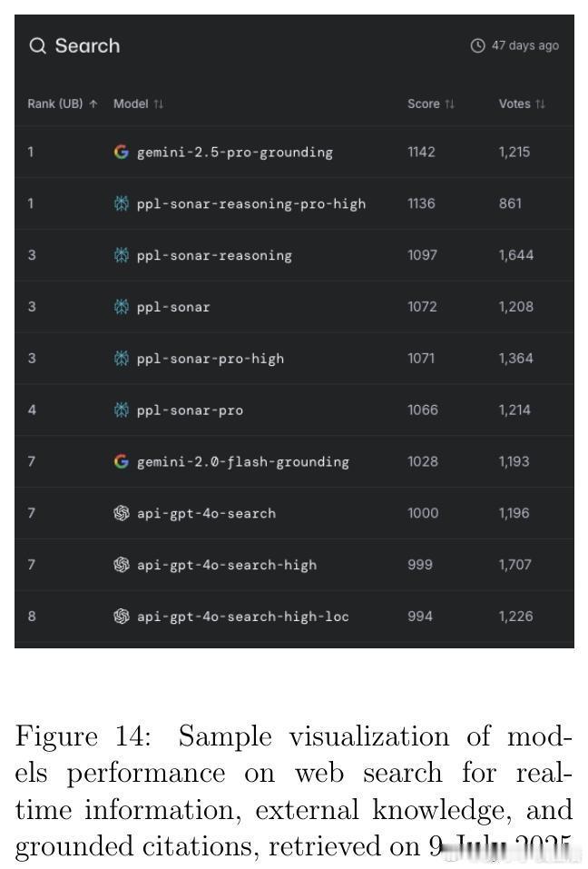Toggle sorting arrows next to Model header
The image size is (588, 869).
point(159,104)
